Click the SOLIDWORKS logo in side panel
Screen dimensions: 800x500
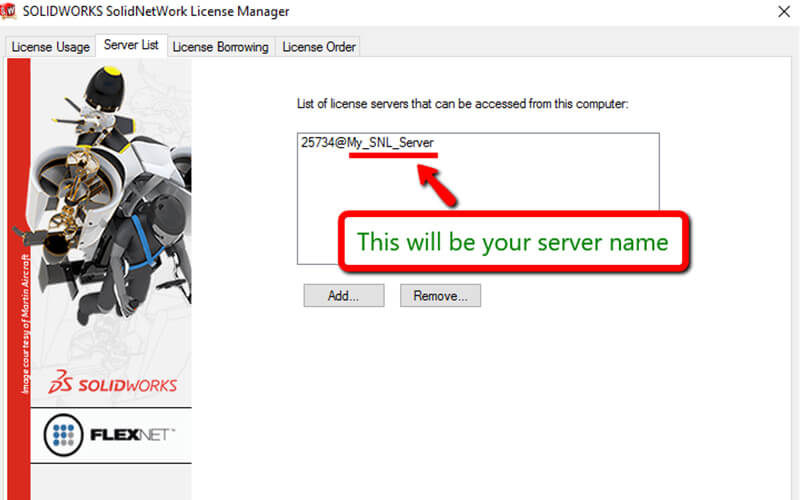(113, 382)
